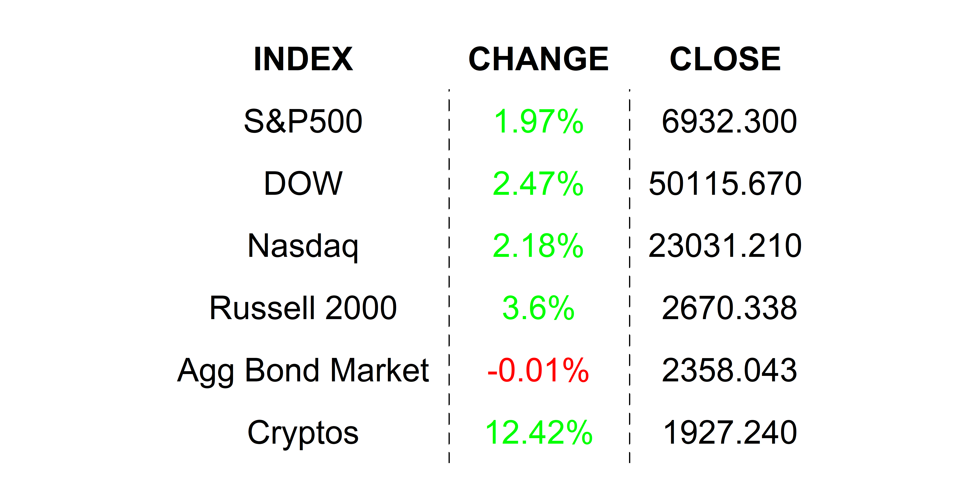This screenshot has height=490, width=980.
Task: Select the Agg Bond close value 2358.043
Action: [729, 371]
